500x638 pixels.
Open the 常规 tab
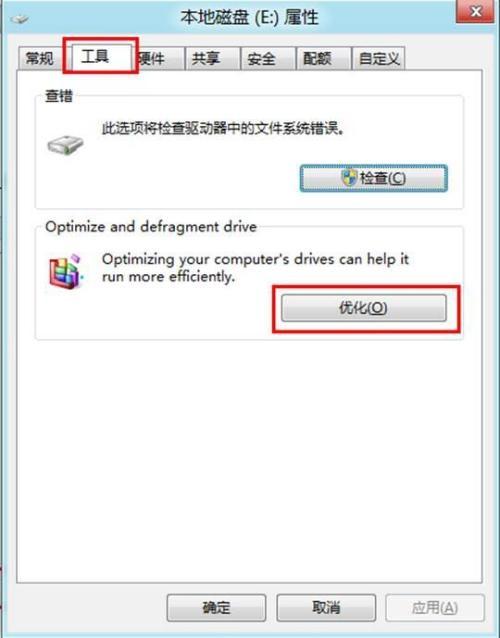(x=40, y=58)
